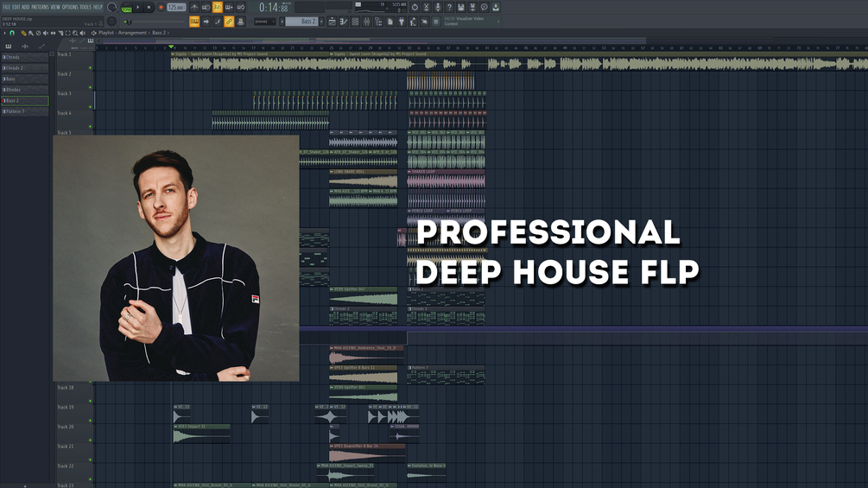This screenshot has width=868, height=488.
Task: Open the Visualizer Video Contest news panel
Action: click(471, 22)
